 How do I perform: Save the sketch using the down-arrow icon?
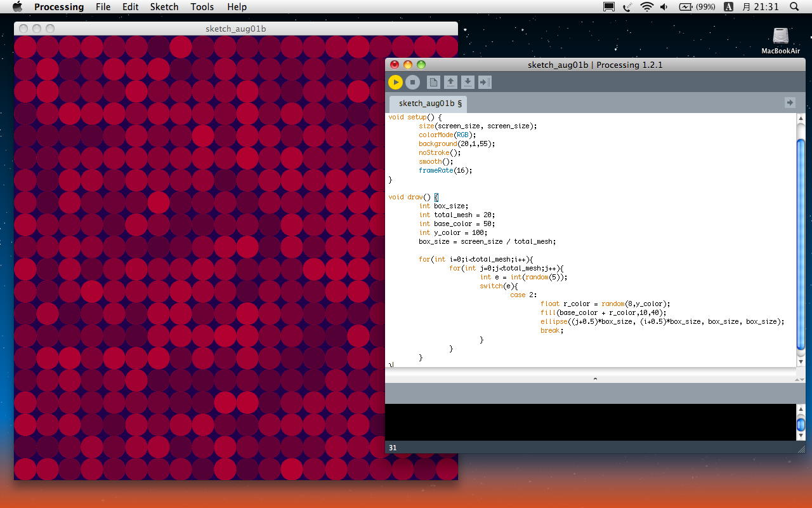pos(468,82)
